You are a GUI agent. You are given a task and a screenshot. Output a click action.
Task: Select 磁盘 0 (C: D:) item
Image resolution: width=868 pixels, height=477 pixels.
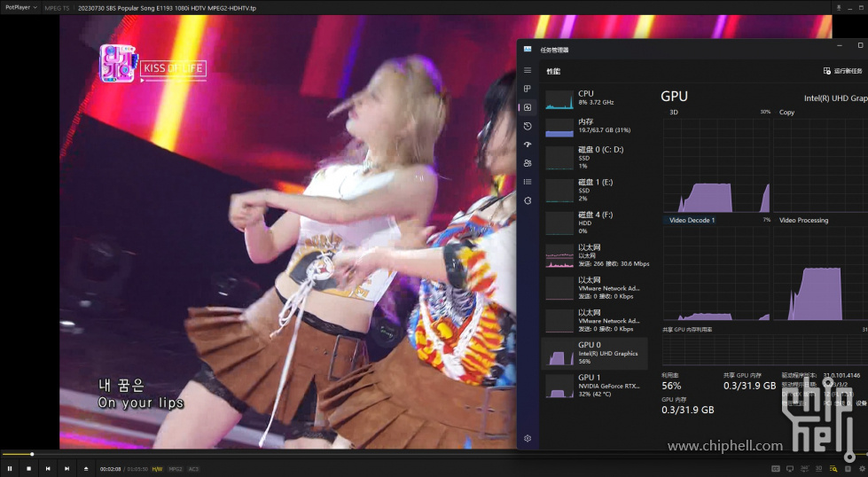595,158
